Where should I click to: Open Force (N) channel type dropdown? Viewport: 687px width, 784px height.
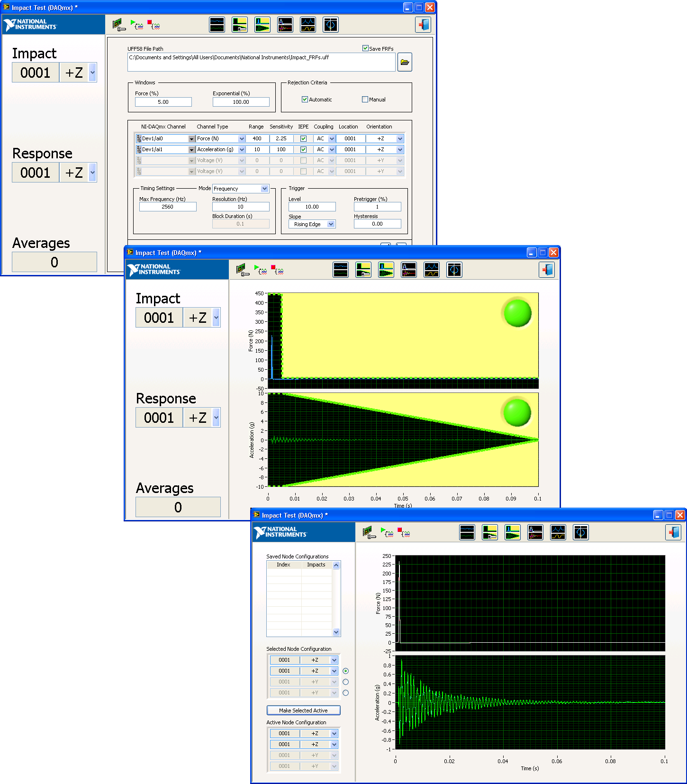tap(242, 138)
